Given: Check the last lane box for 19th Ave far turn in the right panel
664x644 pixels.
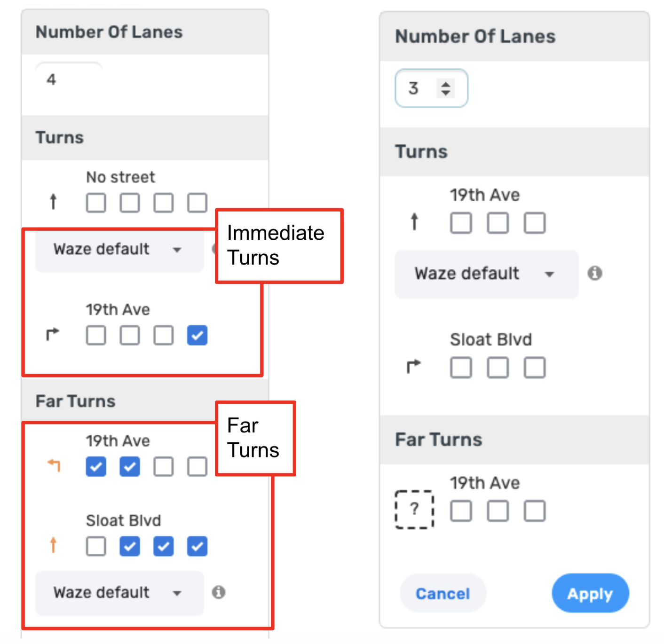Looking at the screenshot, I should 535,511.
